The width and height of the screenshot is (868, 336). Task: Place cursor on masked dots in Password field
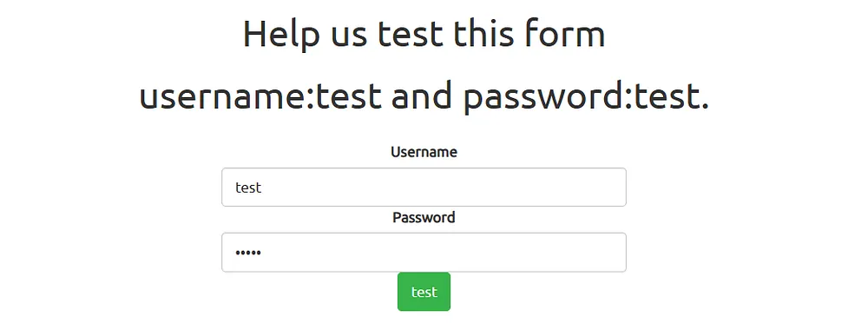point(248,253)
